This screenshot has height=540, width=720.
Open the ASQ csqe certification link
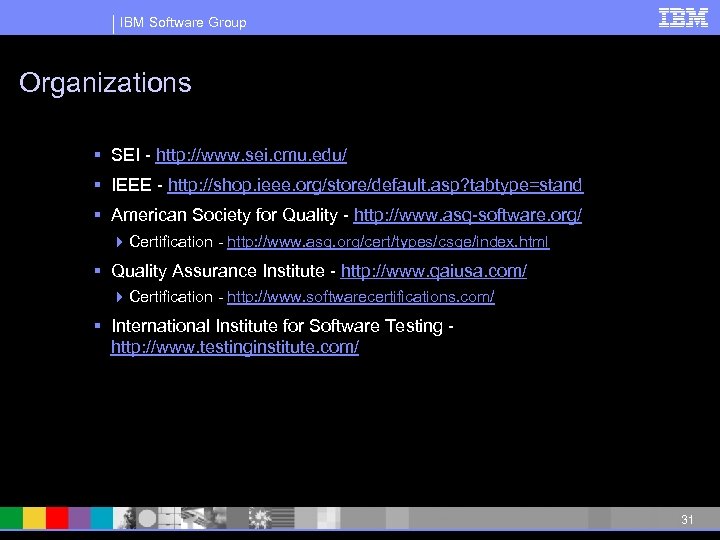pos(388,242)
